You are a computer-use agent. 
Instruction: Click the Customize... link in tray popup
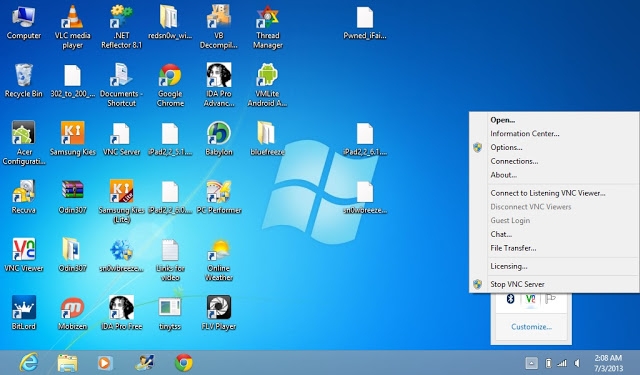[x=531, y=326]
